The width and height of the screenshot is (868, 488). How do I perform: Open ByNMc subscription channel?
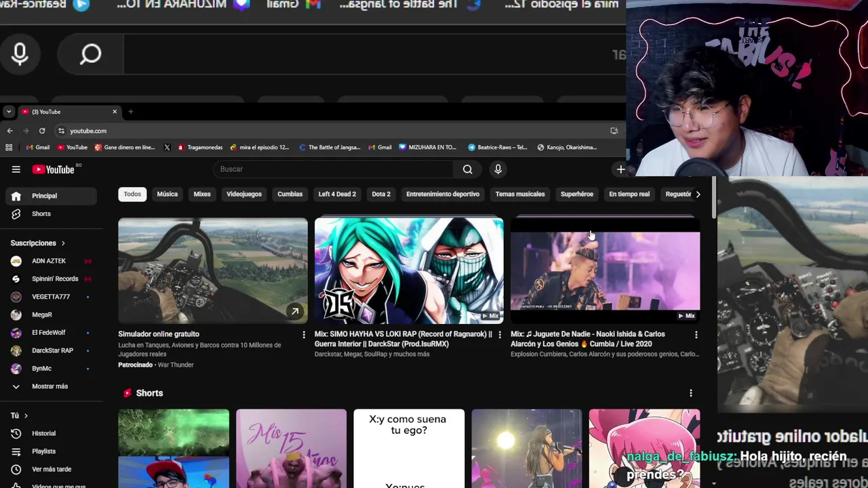point(52,369)
